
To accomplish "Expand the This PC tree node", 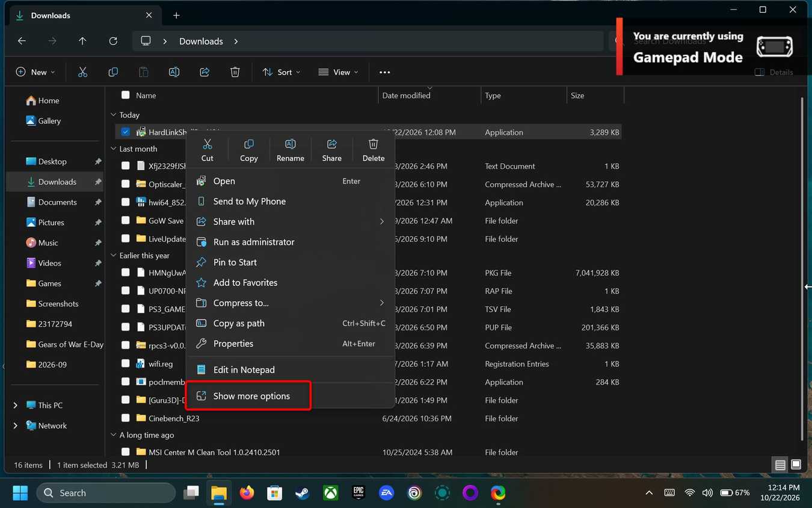I will (15, 405).
